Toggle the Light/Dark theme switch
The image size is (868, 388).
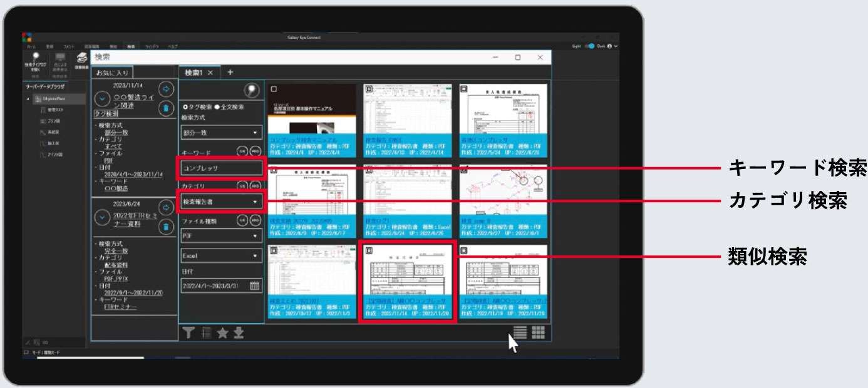point(589,46)
